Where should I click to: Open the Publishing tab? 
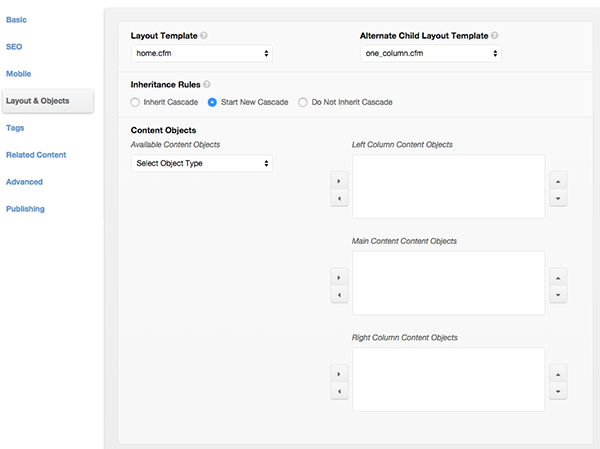tap(25, 209)
